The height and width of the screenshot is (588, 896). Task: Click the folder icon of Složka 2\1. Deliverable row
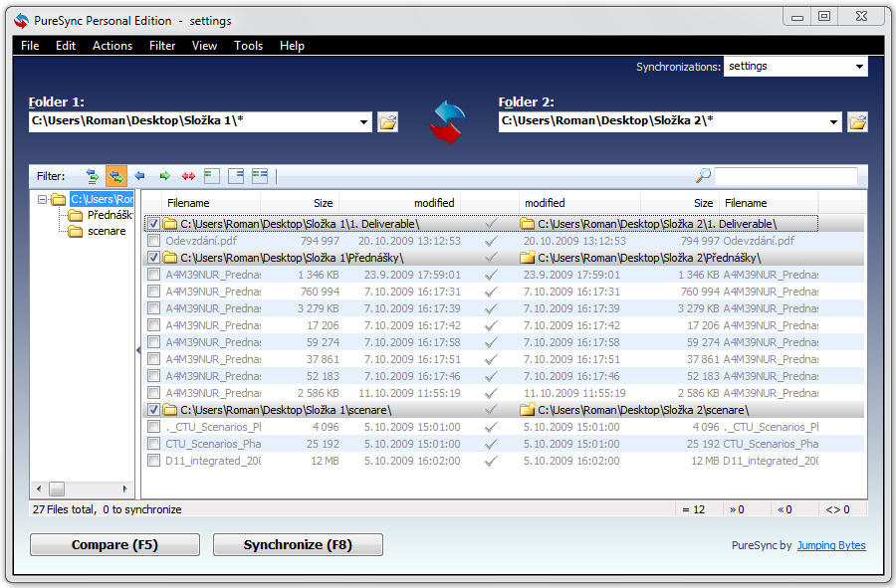(528, 224)
